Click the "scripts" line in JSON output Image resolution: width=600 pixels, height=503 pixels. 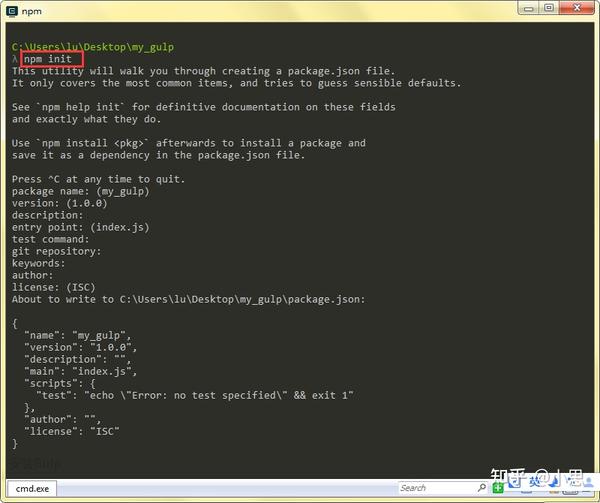59,383
